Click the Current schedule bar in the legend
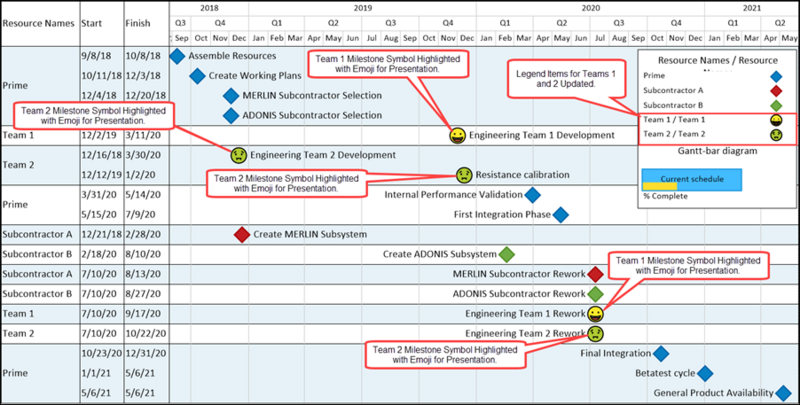Viewport: 800px width, 405px height. coord(692,180)
